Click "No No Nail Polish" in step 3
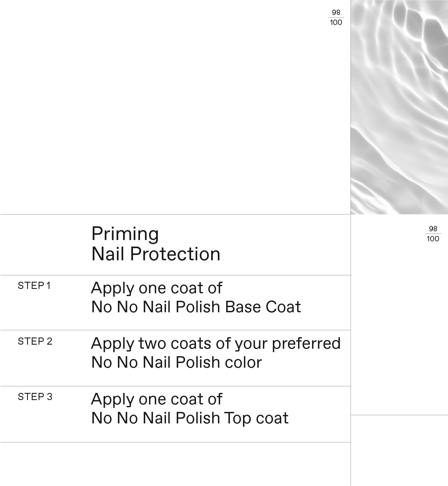The width and height of the screenshot is (448, 486). pyautogui.click(x=156, y=418)
